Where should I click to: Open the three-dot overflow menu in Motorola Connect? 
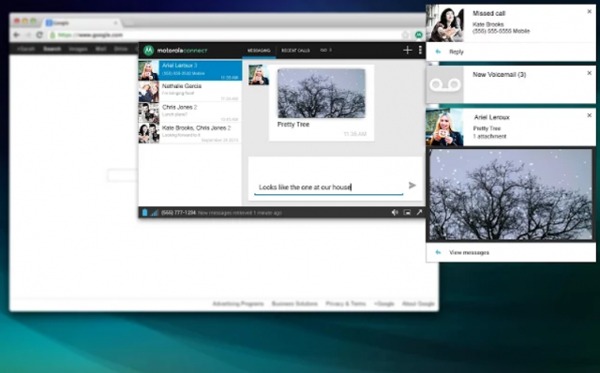click(420, 50)
